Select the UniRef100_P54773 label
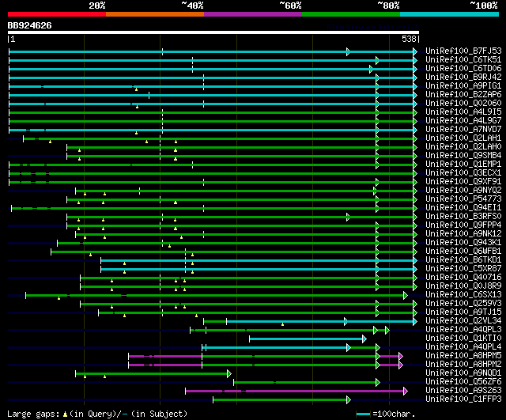The width and height of the screenshot is (506, 420). point(463,199)
